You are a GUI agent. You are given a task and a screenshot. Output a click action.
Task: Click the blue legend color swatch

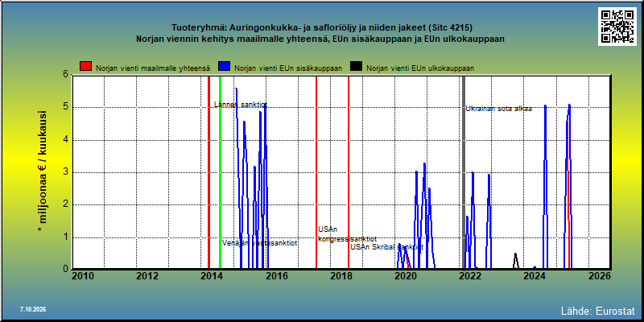(225, 67)
